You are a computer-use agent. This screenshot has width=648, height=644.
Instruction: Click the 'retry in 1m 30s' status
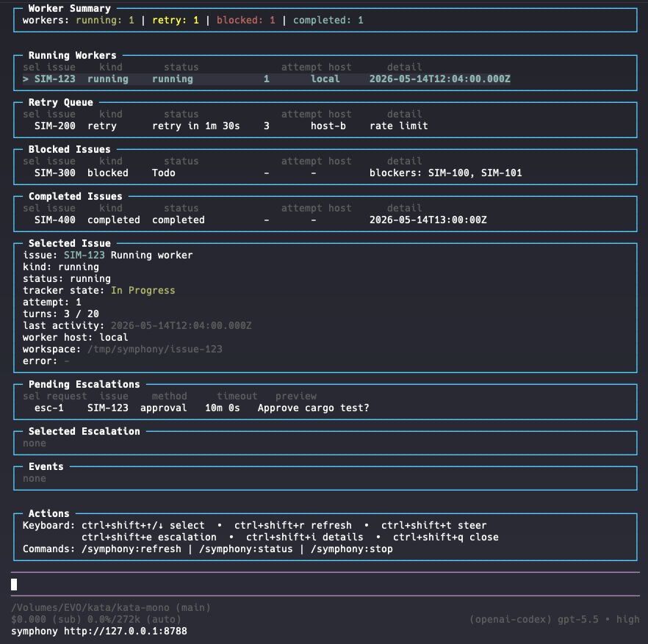[196, 126]
